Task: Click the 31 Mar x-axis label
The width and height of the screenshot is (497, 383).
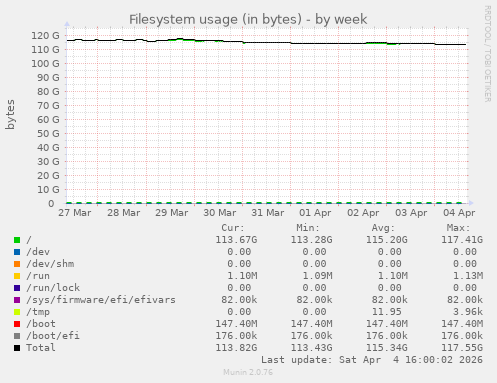Action: pyautogui.click(x=268, y=213)
